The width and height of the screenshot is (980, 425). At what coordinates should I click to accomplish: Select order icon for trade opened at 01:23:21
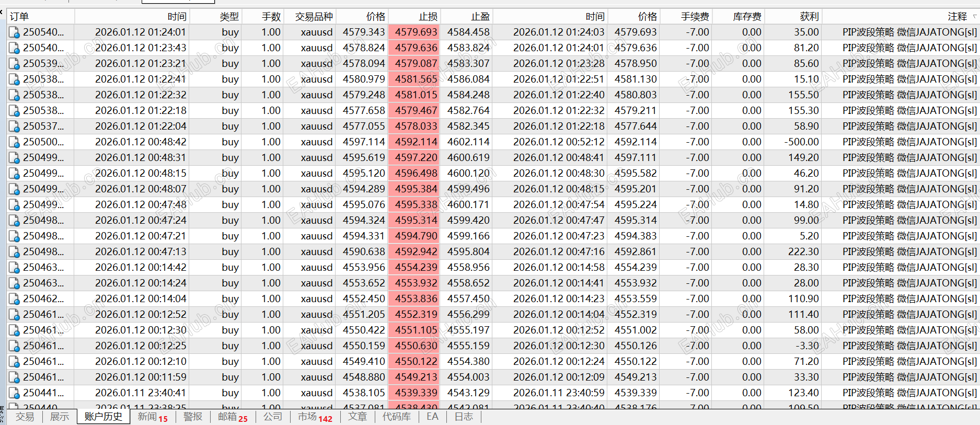click(x=14, y=64)
